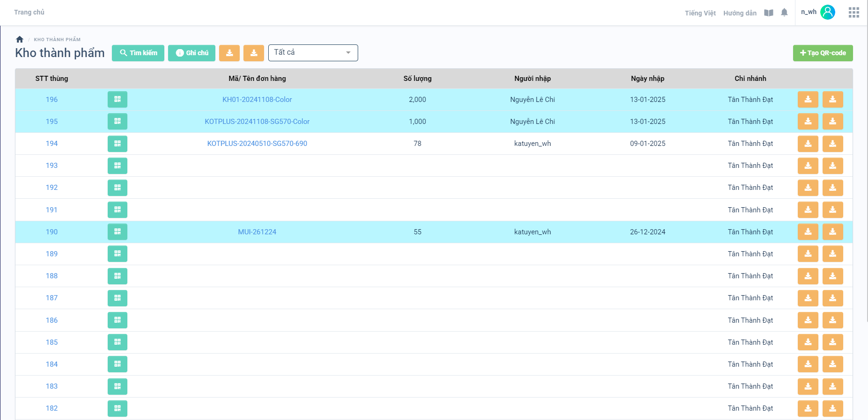Click Nguyễn Lê Chi in row 195
Image resolution: width=868 pixels, height=420 pixels.
[x=532, y=122]
